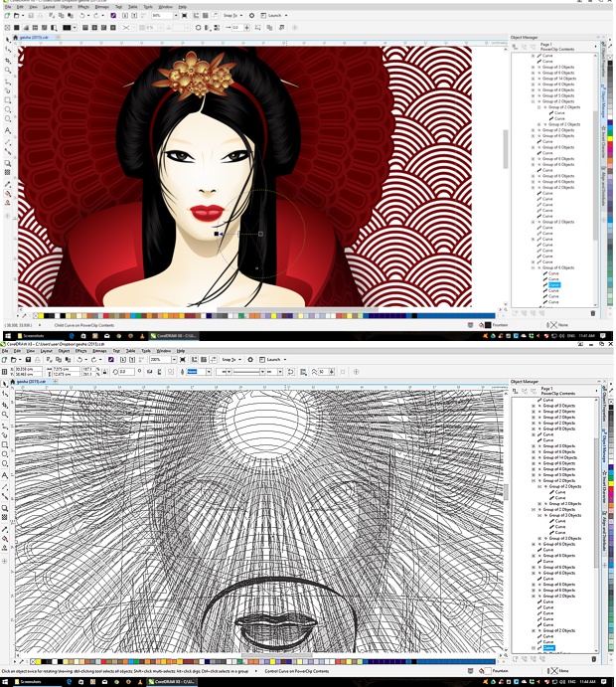Open zoom level dropdown showing 200% in lower window
Screen dimensions: 616x687
point(174,359)
